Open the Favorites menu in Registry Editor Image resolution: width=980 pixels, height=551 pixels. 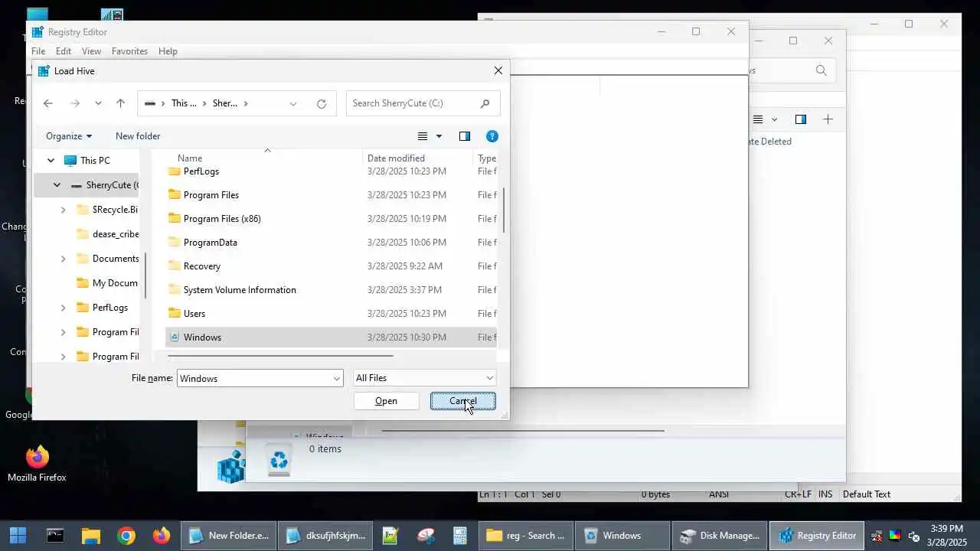point(129,51)
